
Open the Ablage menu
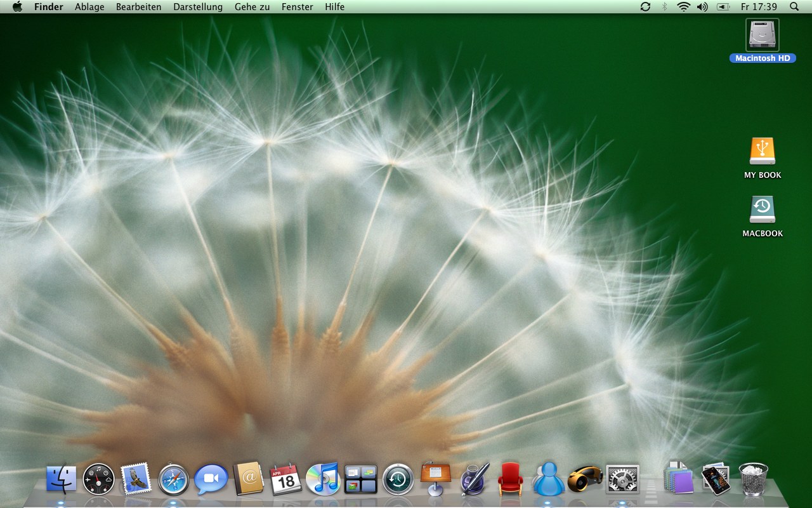[89, 7]
